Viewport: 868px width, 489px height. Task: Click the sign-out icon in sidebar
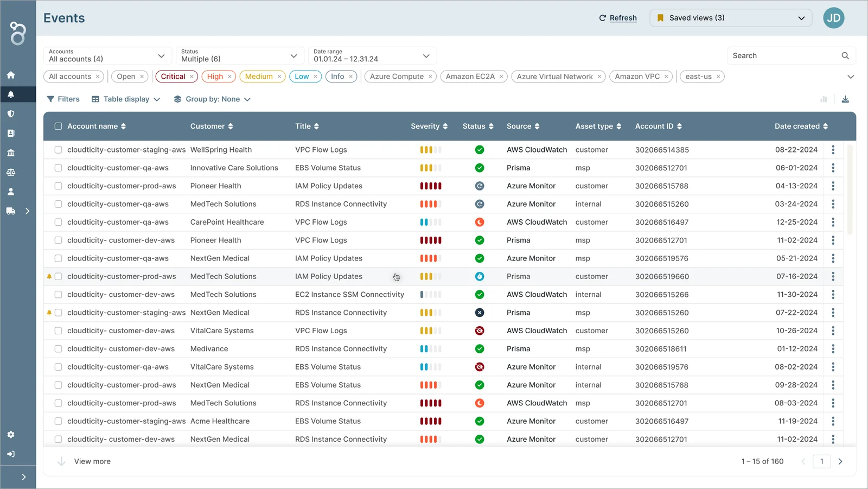(x=11, y=454)
